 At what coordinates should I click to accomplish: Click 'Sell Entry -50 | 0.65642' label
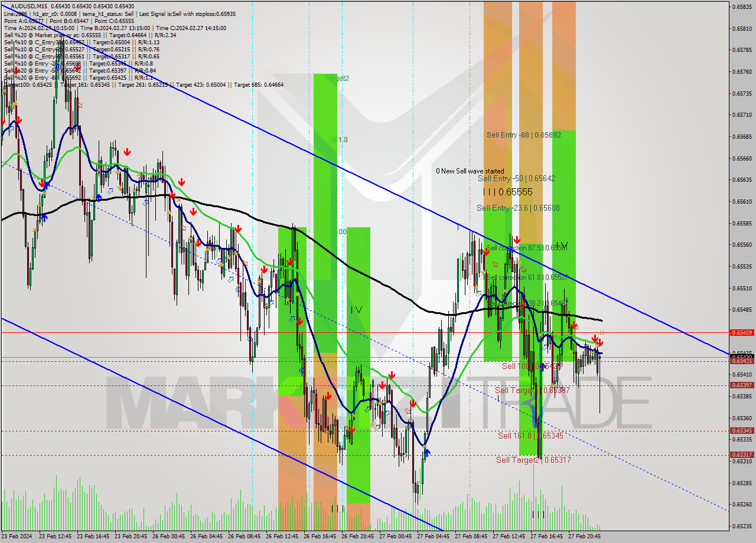(517, 178)
